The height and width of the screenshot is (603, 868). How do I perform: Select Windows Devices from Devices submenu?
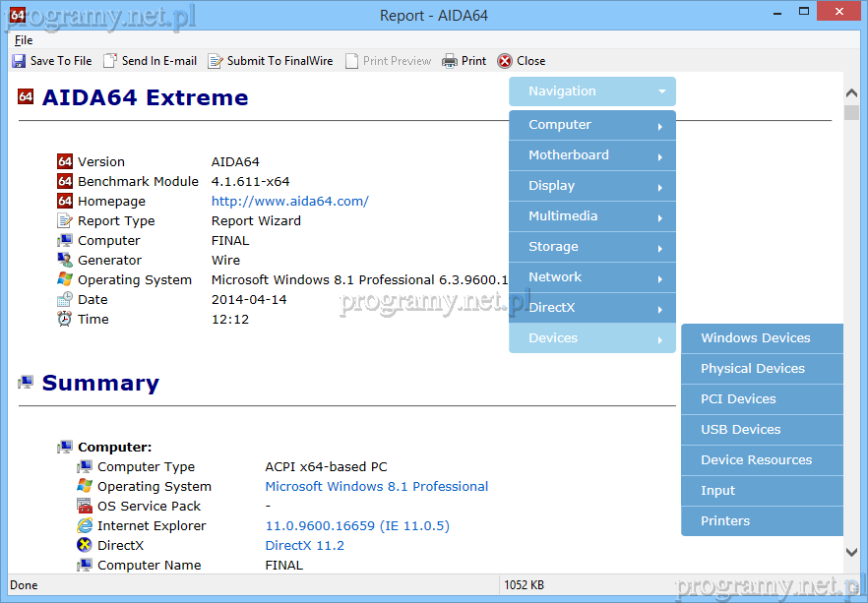756,338
